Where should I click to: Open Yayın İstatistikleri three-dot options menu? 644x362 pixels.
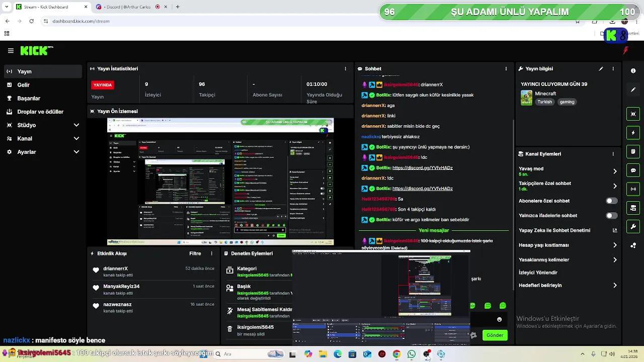[345, 69]
